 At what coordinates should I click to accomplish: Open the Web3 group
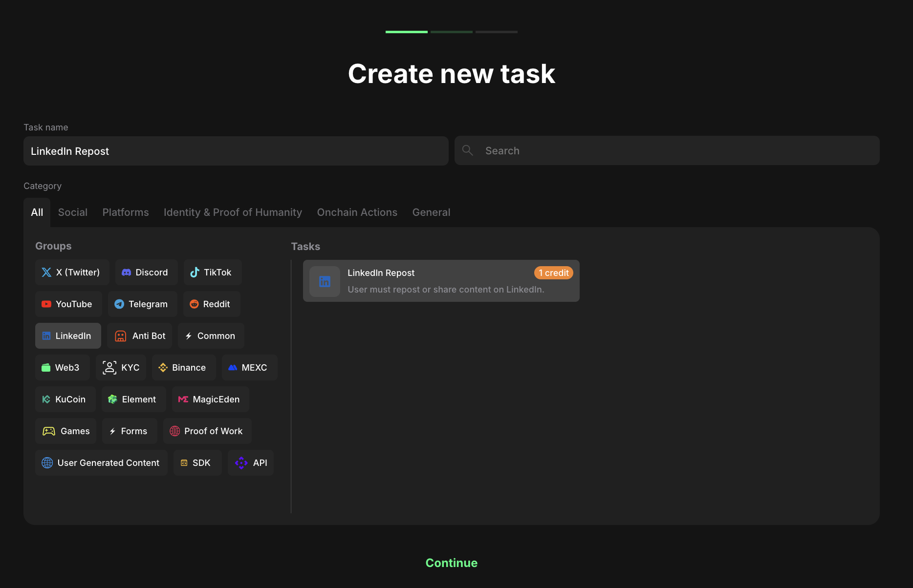62,368
